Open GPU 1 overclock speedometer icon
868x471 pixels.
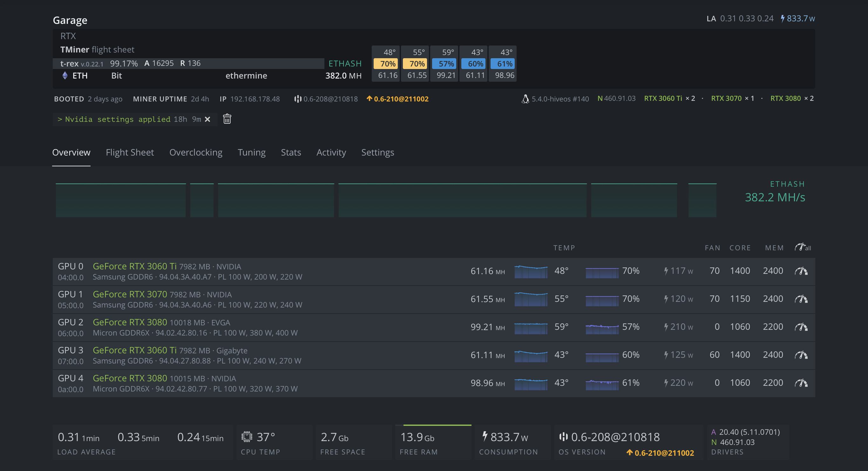pos(801,299)
